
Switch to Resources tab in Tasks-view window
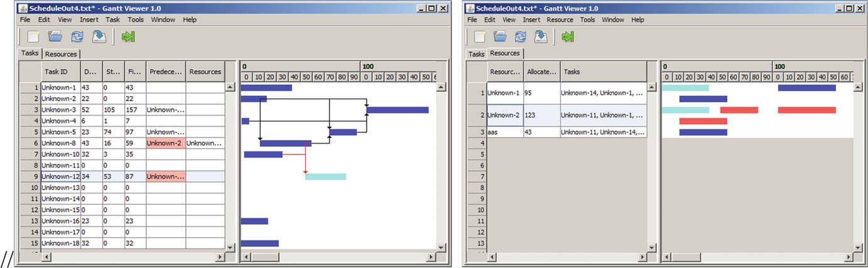61,54
